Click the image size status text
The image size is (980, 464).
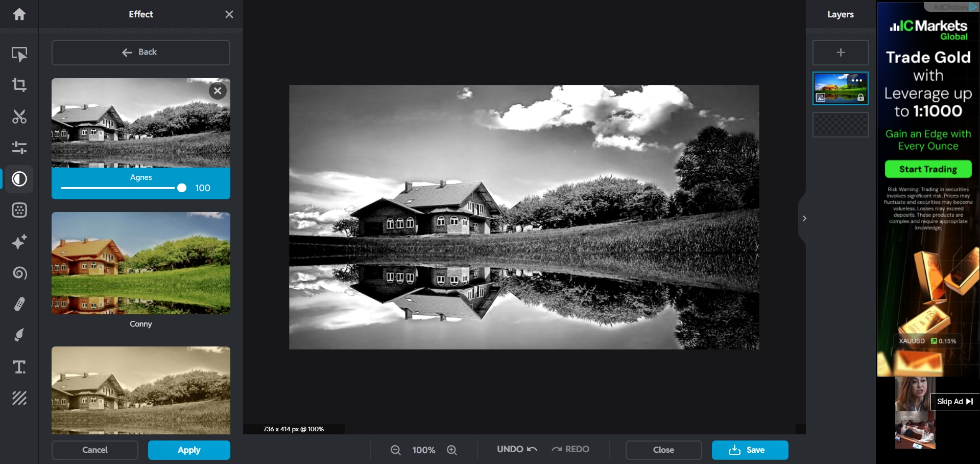point(294,429)
